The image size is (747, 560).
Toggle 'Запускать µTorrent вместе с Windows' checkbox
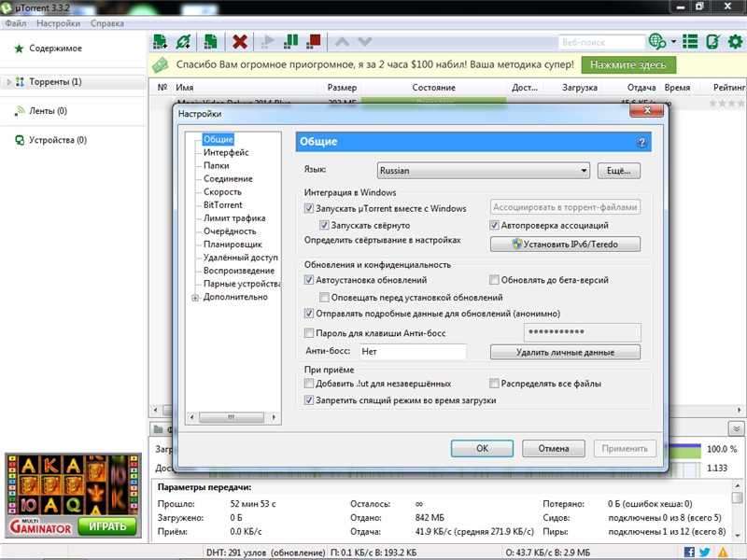pyautogui.click(x=309, y=208)
